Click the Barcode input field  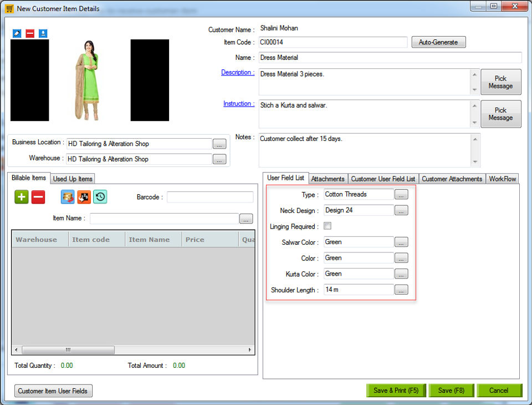(210, 197)
